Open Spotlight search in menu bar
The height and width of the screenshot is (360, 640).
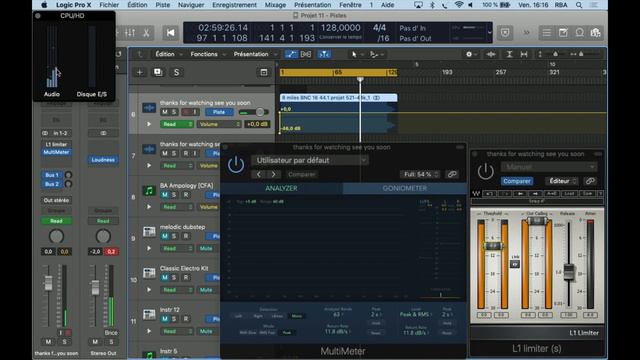(579, 5)
